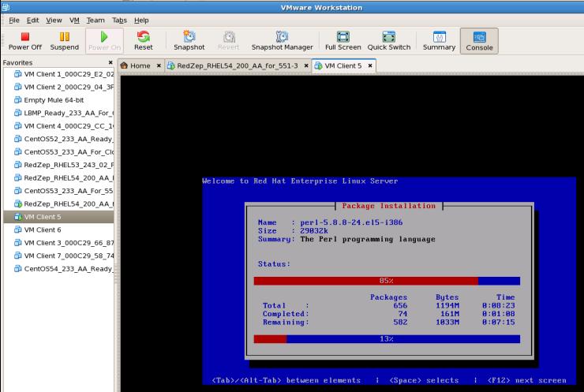This screenshot has width=584, height=392.
Task: Click VM icon beside Empty Mule 64-bit
Action: 17,99
